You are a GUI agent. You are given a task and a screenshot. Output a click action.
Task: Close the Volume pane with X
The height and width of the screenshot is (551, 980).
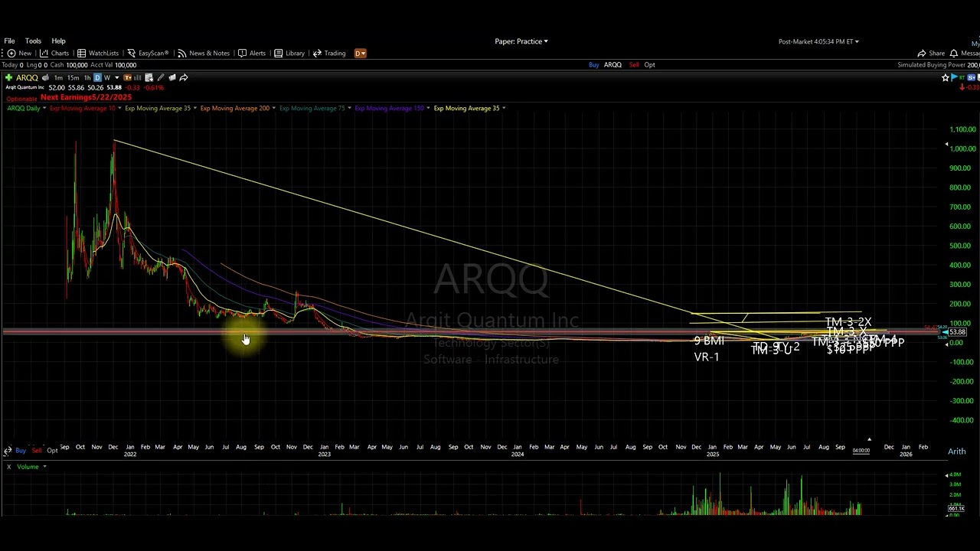point(8,467)
